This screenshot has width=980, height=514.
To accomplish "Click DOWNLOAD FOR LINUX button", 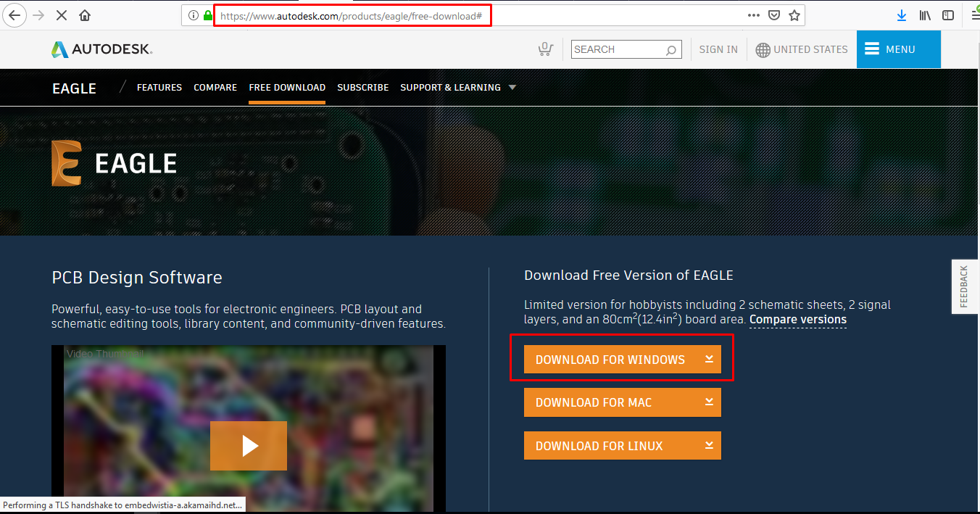I will [623, 446].
